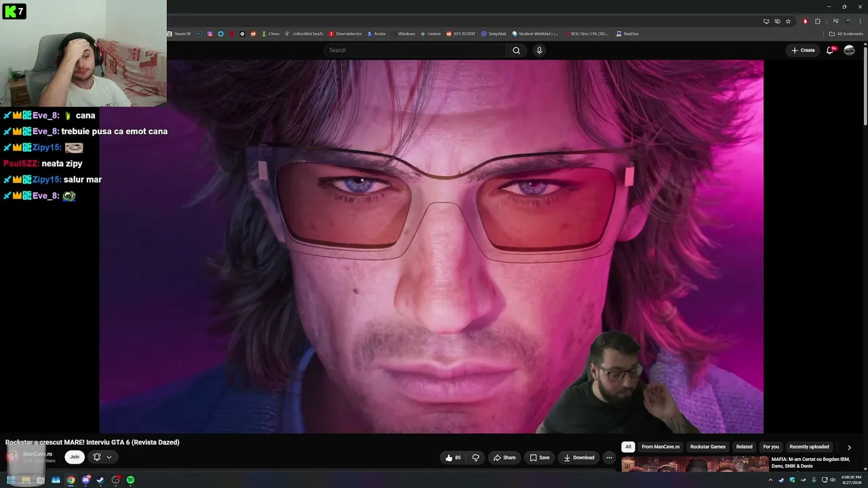Image resolution: width=868 pixels, height=488 pixels.
Task: Open the Student WebMail bookmark
Action: [x=535, y=34]
